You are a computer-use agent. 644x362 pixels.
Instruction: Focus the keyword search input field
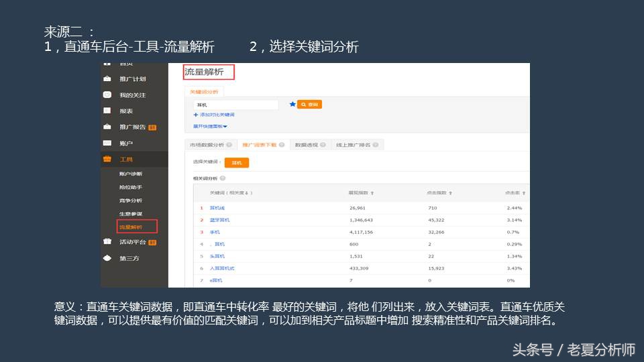point(235,105)
